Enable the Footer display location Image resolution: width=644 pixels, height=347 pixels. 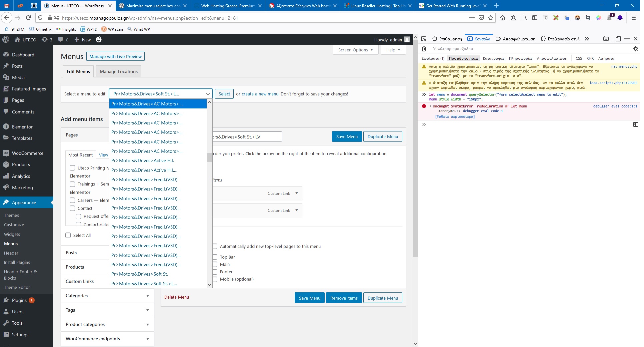click(x=215, y=272)
